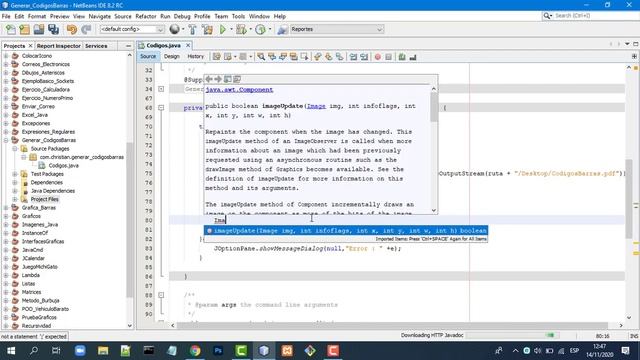Viewport: 640px width, 360px height.
Task: Click the Downloading HTTP Javadoc progress bar
Action: 512,336
